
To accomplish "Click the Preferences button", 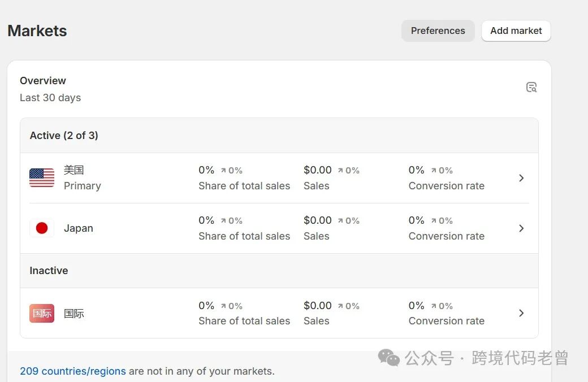I will [x=438, y=31].
